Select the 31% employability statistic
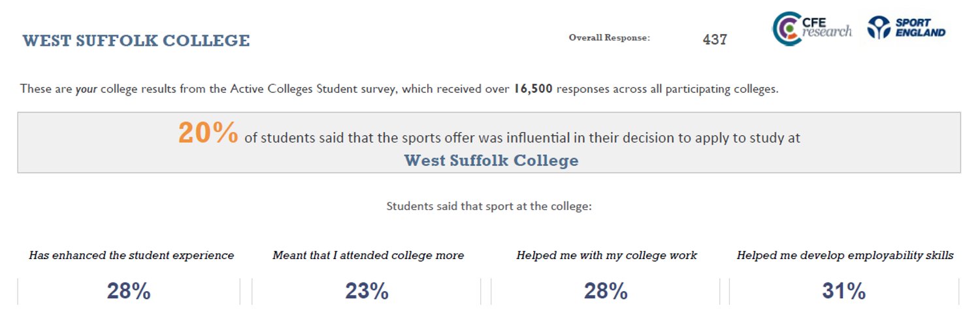Image resolution: width=980 pixels, height=327 pixels. pyautogui.click(x=844, y=291)
